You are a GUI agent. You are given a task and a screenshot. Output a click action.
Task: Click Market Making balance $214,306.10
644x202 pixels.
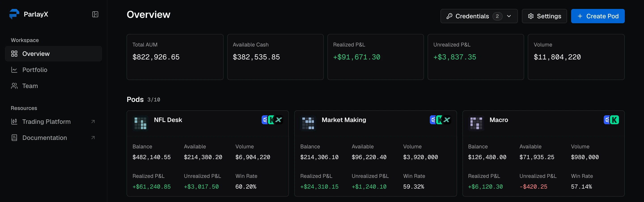pyautogui.click(x=319, y=157)
